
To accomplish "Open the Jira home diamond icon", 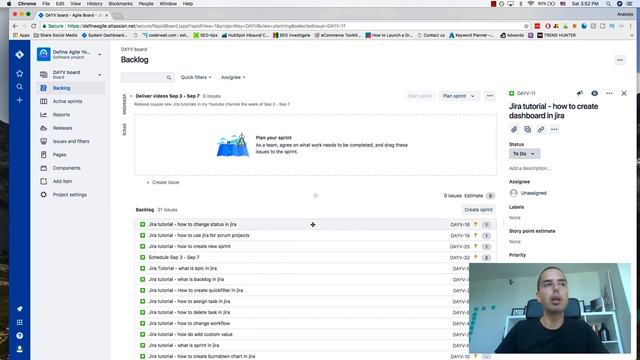I will coord(19,54).
